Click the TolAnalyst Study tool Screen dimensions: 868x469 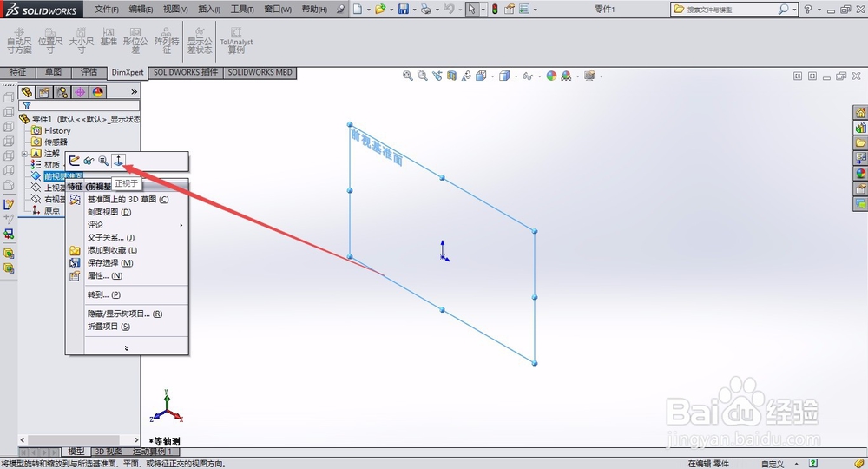(236, 41)
